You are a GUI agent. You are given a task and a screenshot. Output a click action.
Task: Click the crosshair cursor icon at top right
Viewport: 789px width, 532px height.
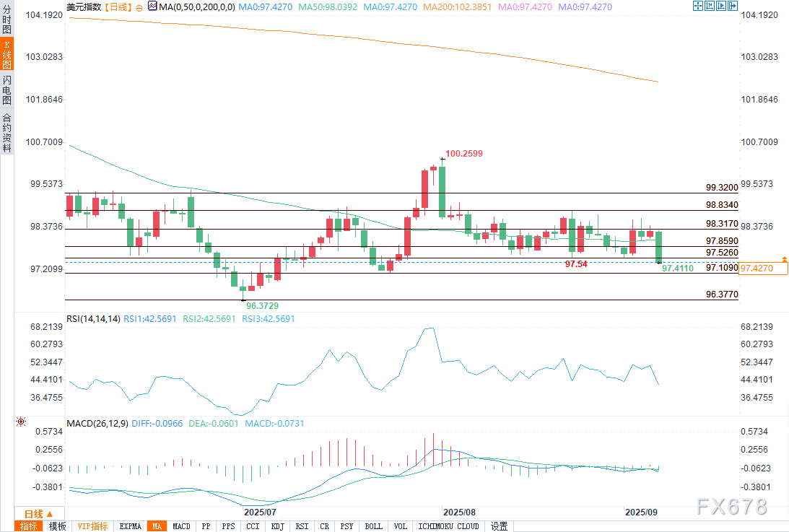(697, 6)
